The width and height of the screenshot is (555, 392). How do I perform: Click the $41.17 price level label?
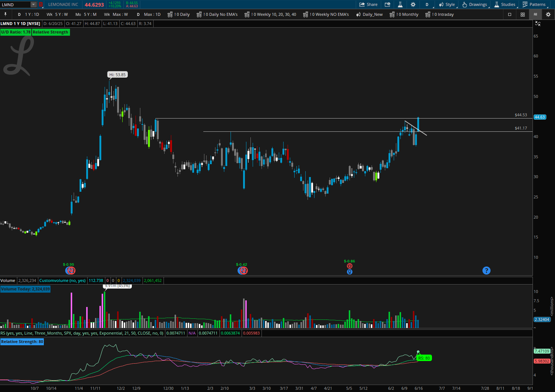click(521, 128)
